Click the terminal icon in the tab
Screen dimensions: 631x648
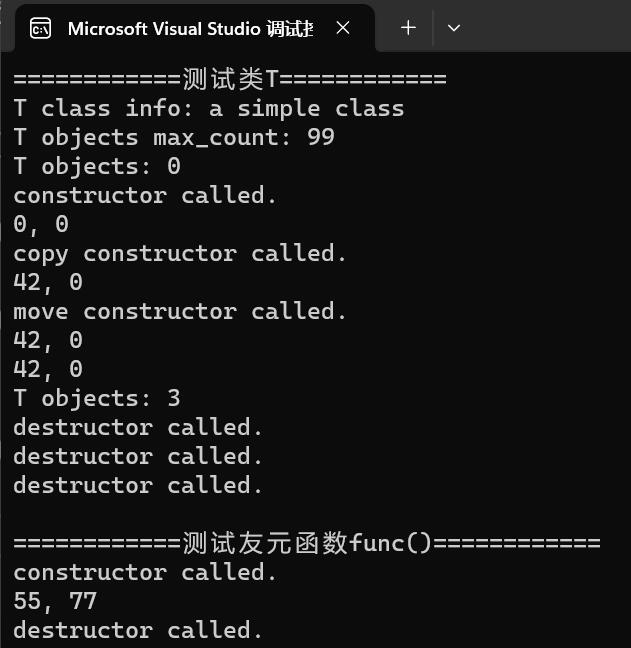coord(41,29)
